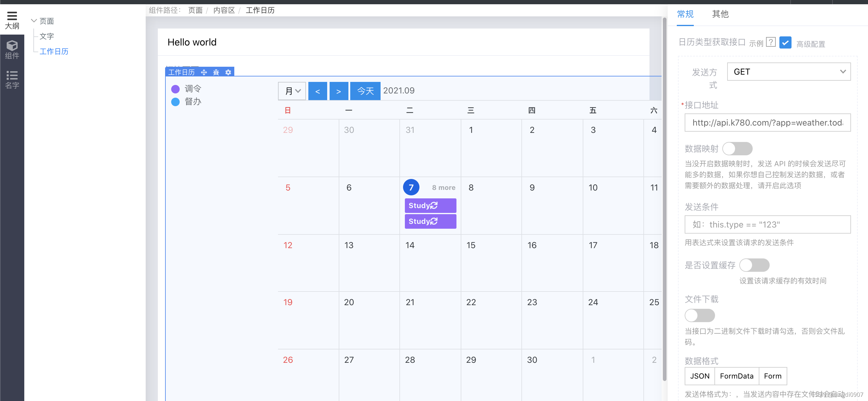The height and width of the screenshot is (401, 868).
Task: Click the highlighted day 7 circle
Action: click(x=411, y=187)
